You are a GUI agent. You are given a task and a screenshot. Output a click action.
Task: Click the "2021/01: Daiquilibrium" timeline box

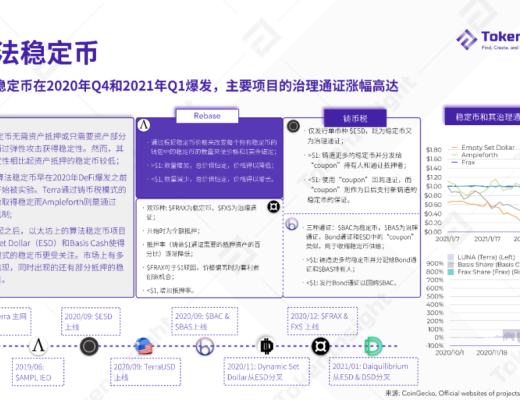pyautogui.click(x=374, y=371)
